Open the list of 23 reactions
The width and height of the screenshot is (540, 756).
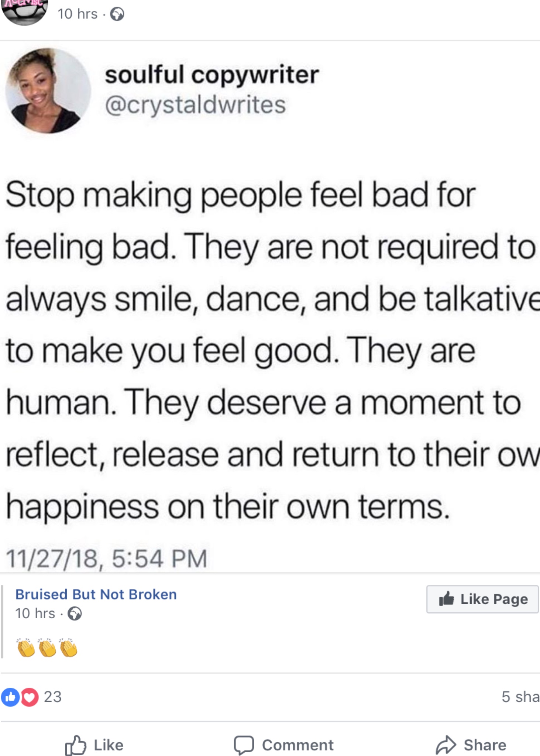(52, 697)
